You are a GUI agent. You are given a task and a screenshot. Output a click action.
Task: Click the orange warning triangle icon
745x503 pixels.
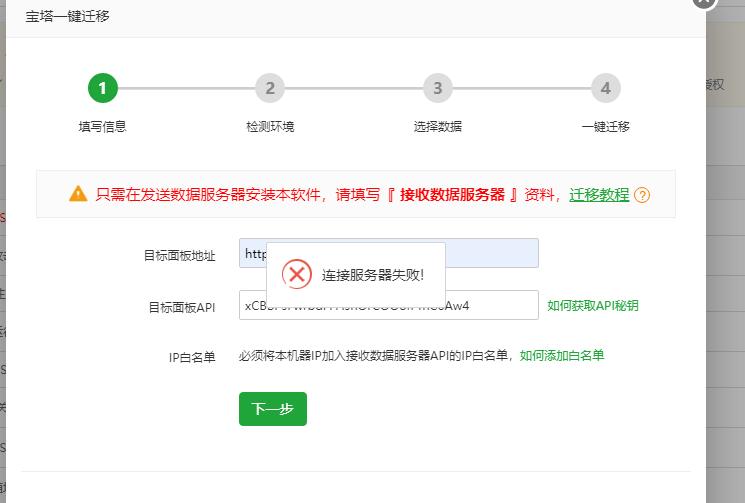pyautogui.click(x=78, y=194)
